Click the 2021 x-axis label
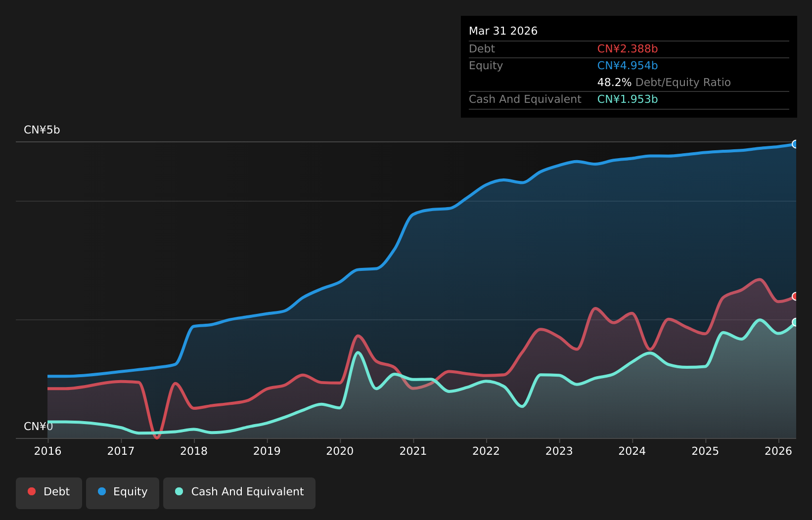Image resolution: width=812 pixels, height=520 pixels. (413, 451)
